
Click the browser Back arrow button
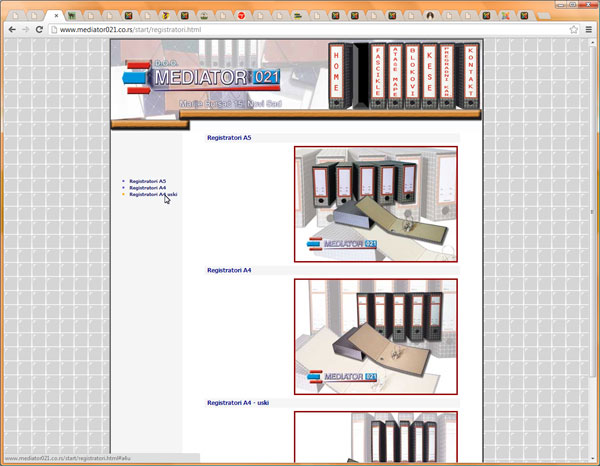click(10, 30)
